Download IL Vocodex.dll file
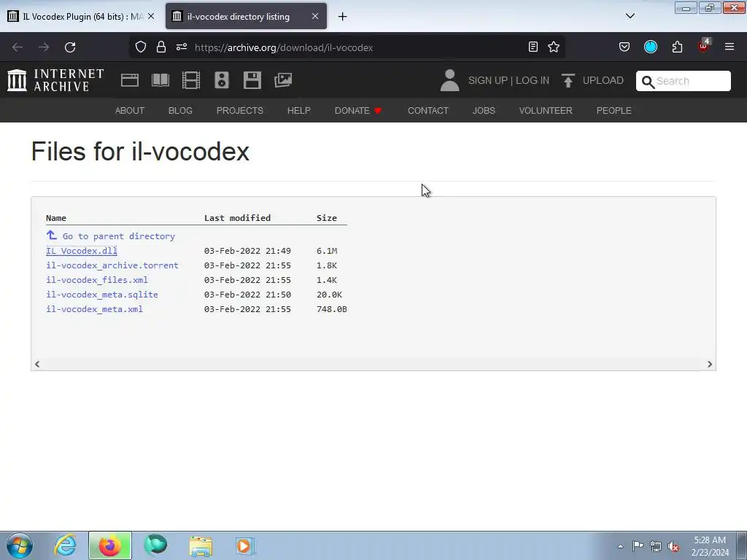Screen dimensions: 747x560 [x=82, y=251]
